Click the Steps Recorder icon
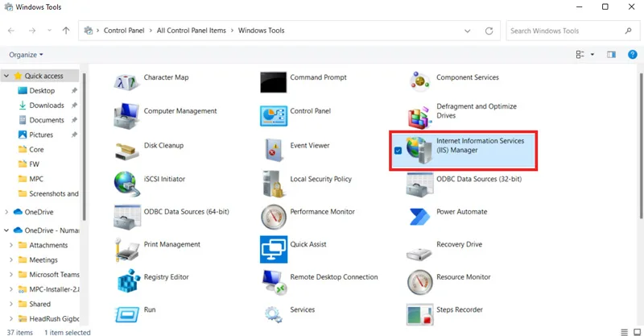 click(x=419, y=314)
